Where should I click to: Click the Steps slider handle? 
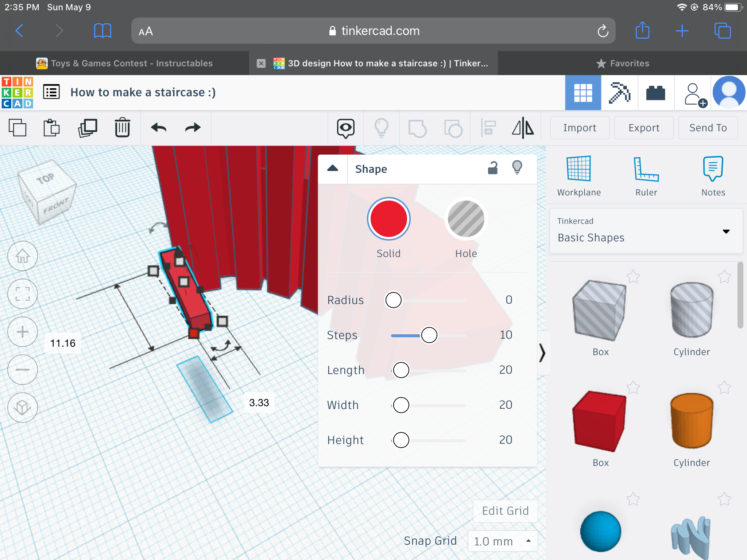(x=429, y=335)
